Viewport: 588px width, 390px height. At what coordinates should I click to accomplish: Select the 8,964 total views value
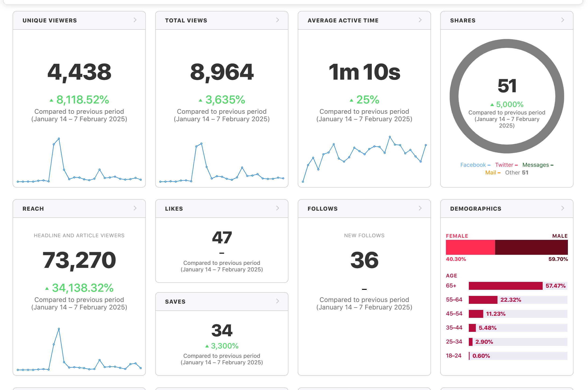click(222, 72)
